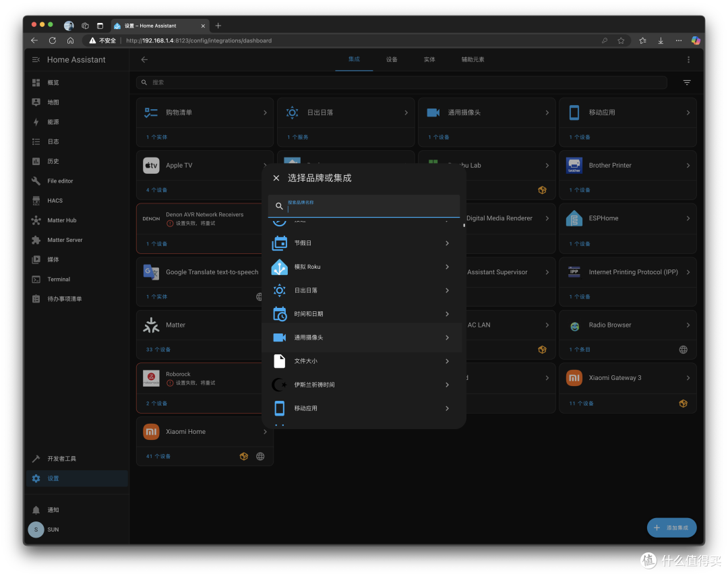Open the 移动应用 integration card

tap(628, 113)
